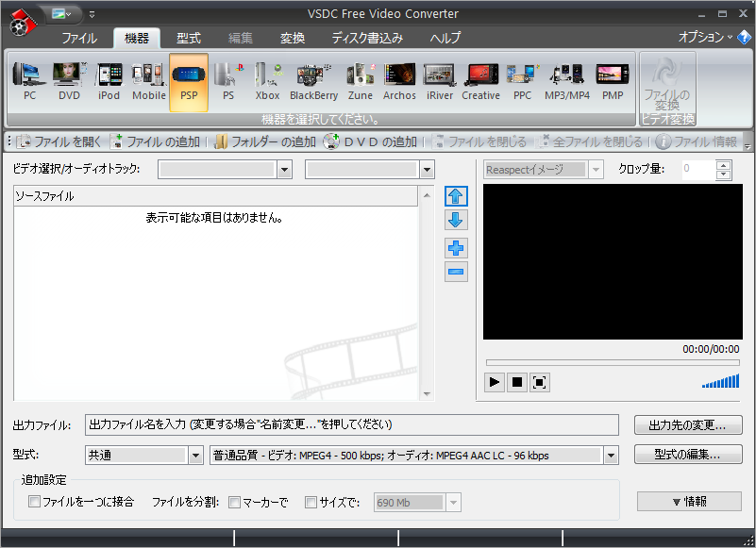Viewport: 756px width, 548px height.
Task: Open the 690 Mb size dropdown
Action: point(453,503)
